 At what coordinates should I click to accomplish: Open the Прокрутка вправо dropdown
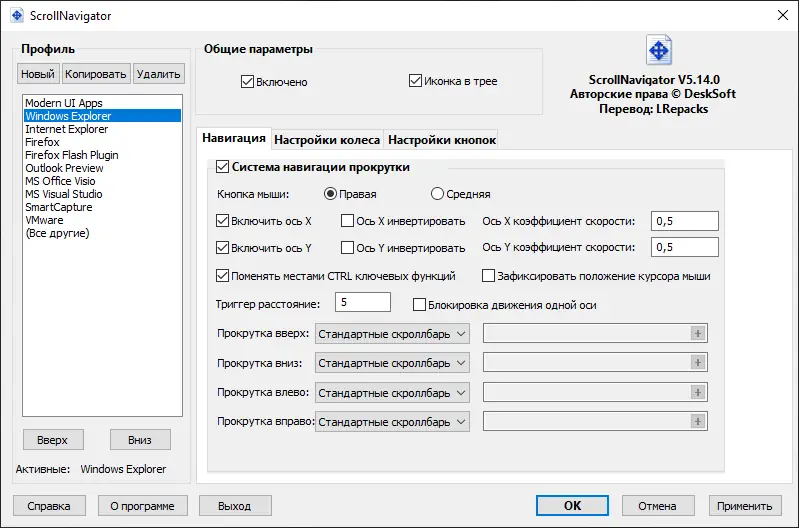pyautogui.click(x=392, y=422)
